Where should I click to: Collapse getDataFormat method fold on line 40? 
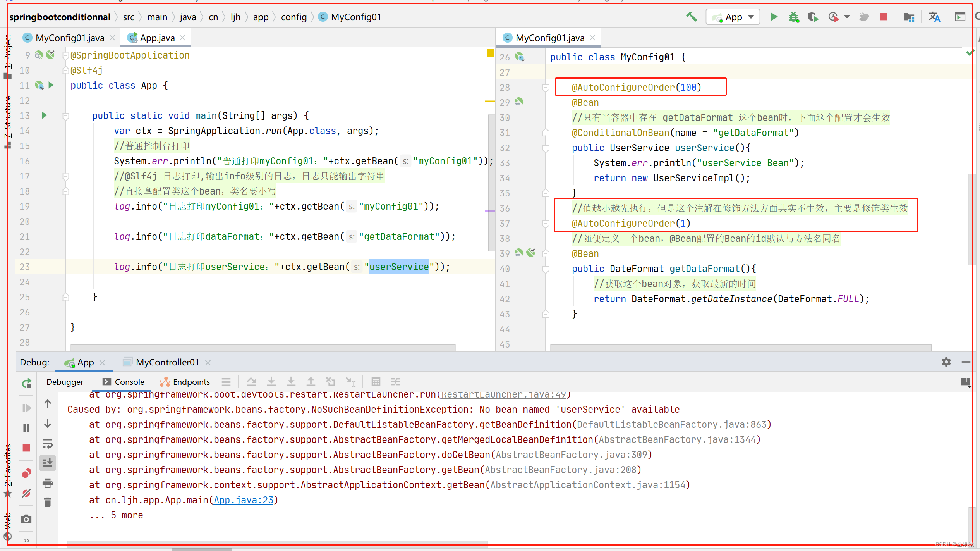546,269
